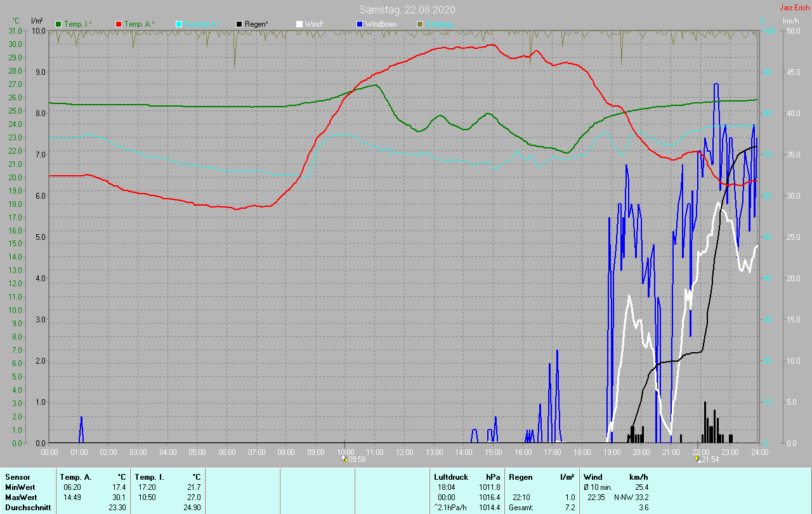
Task: Click the Samstag, 22.08.2020 date title
Action: click(407, 10)
